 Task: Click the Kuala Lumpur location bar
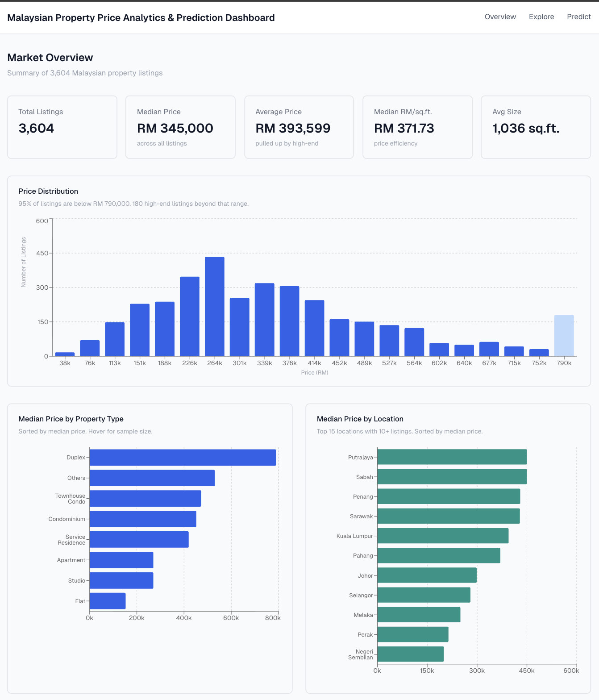443,536
